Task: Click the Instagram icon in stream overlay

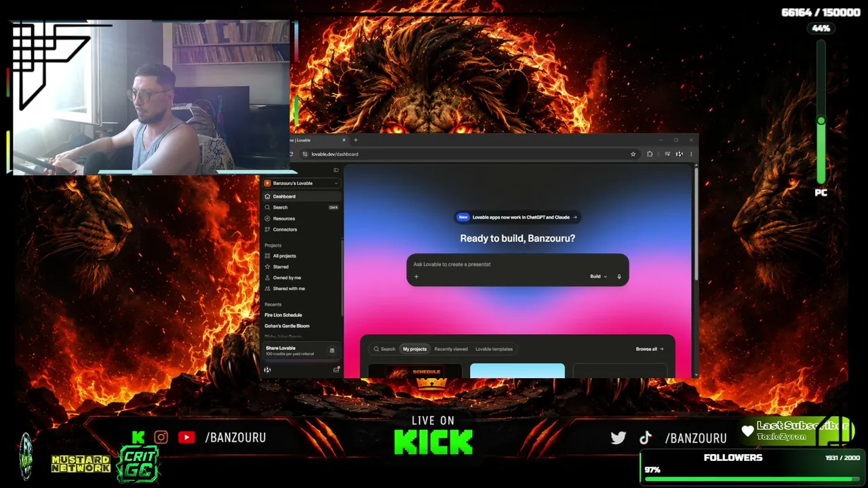Action: pyautogui.click(x=161, y=437)
